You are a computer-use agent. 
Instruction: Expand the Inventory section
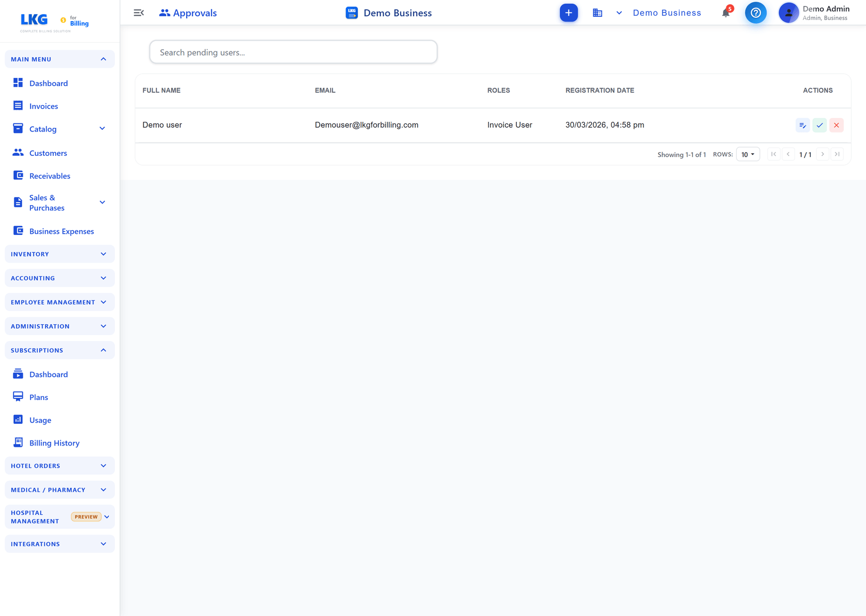60,254
